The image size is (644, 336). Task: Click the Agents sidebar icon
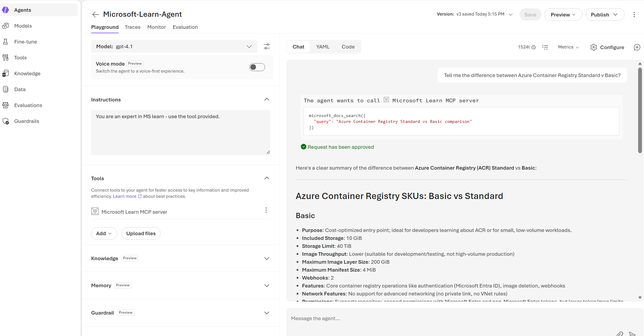(6, 10)
